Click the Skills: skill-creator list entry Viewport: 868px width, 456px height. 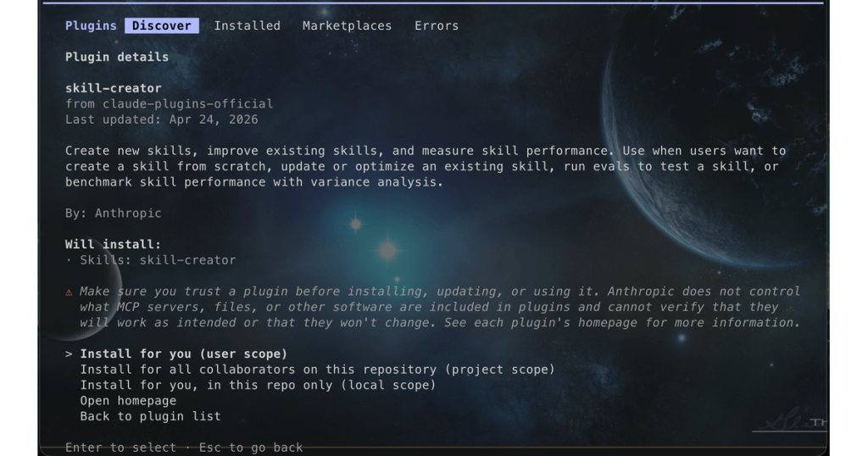pos(158,260)
